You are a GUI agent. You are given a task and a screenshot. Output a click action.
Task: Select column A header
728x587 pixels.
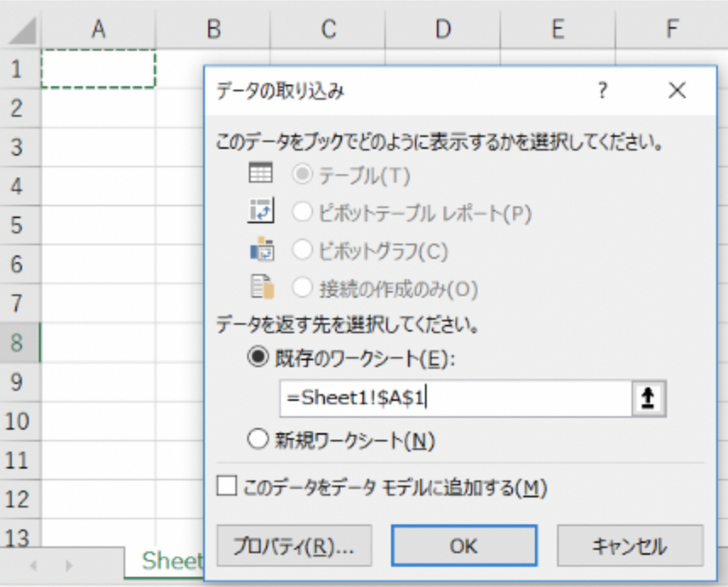(98, 30)
